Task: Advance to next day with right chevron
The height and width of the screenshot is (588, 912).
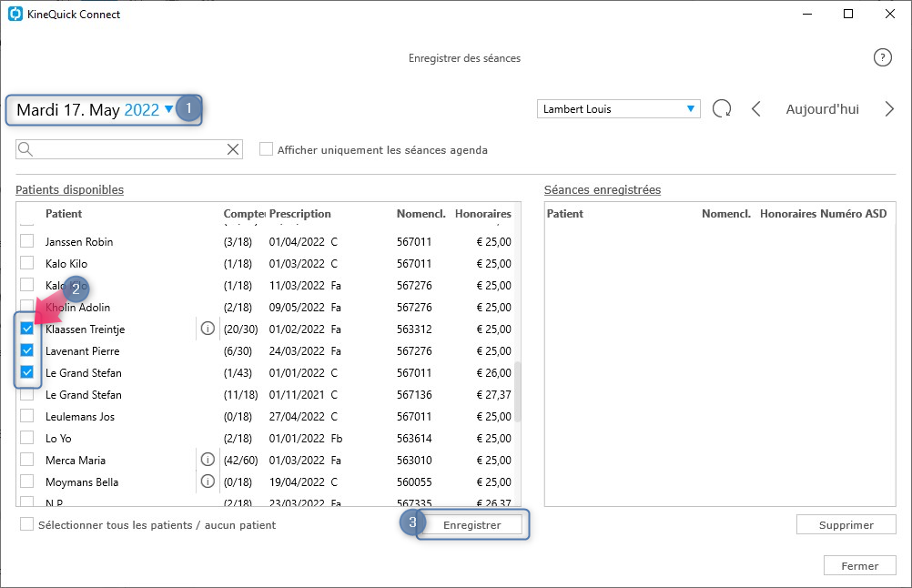Action: pyautogui.click(x=889, y=108)
